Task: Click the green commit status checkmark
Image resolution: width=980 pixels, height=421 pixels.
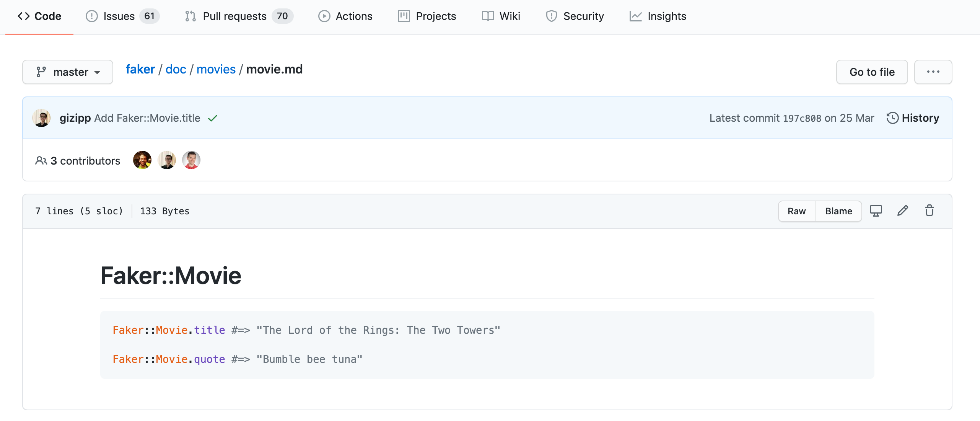Action: 213,118
